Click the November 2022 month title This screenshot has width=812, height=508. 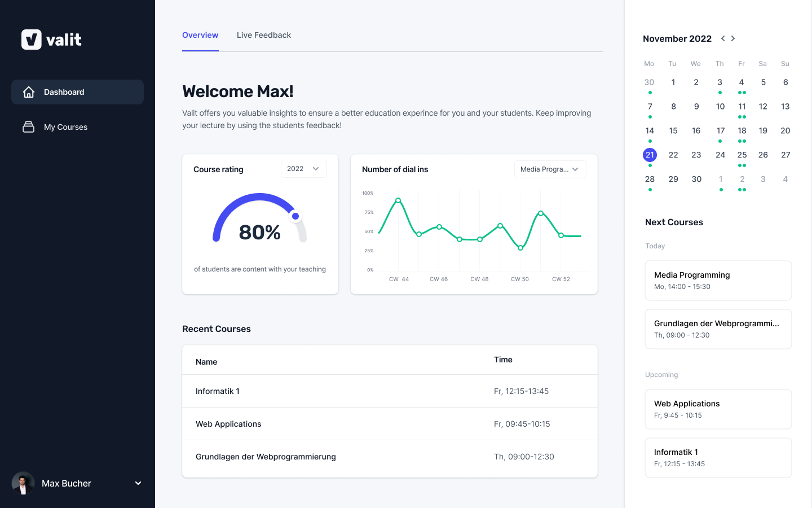pyautogui.click(x=677, y=39)
